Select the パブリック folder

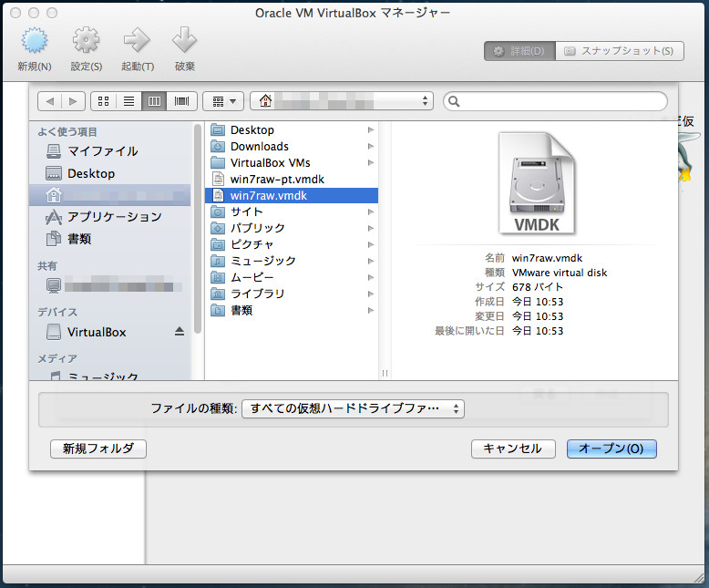point(292,229)
